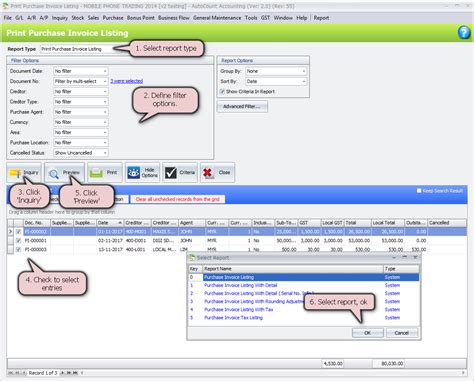Sort grid by the Doc. No. column header
Image resolution: width=474 pixels, height=381 pixels.
click(37, 223)
